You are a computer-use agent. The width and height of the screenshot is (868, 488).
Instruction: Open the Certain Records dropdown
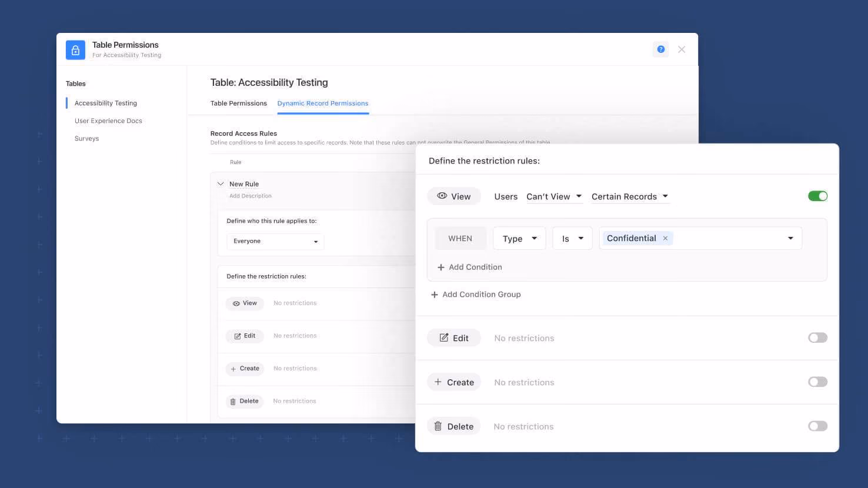point(630,196)
